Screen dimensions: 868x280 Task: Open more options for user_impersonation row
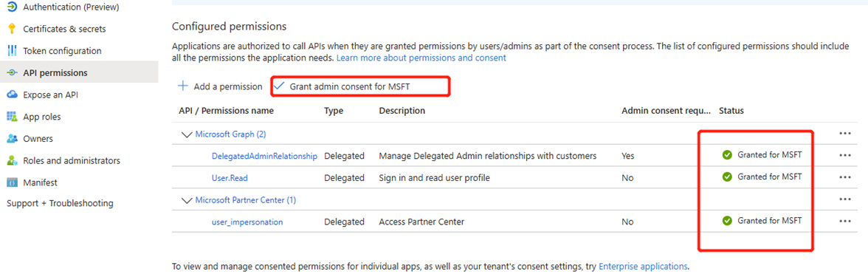(x=844, y=221)
